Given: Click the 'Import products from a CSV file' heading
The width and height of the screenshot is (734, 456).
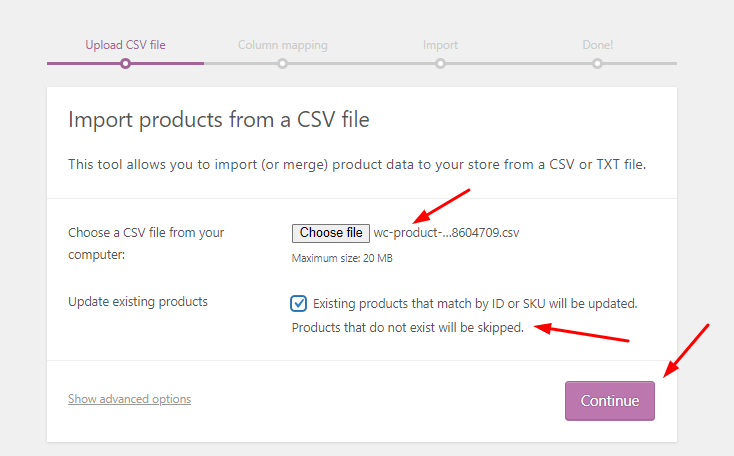Looking at the screenshot, I should click(x=219, y=120).
